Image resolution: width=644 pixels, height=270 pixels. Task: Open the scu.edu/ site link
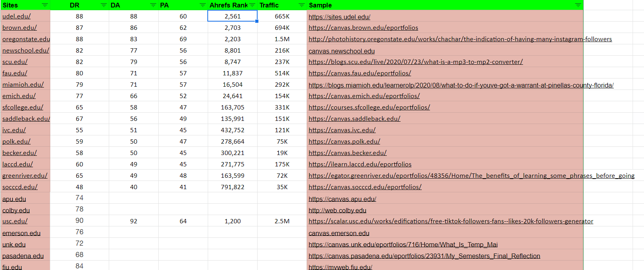tap(15, 62)
